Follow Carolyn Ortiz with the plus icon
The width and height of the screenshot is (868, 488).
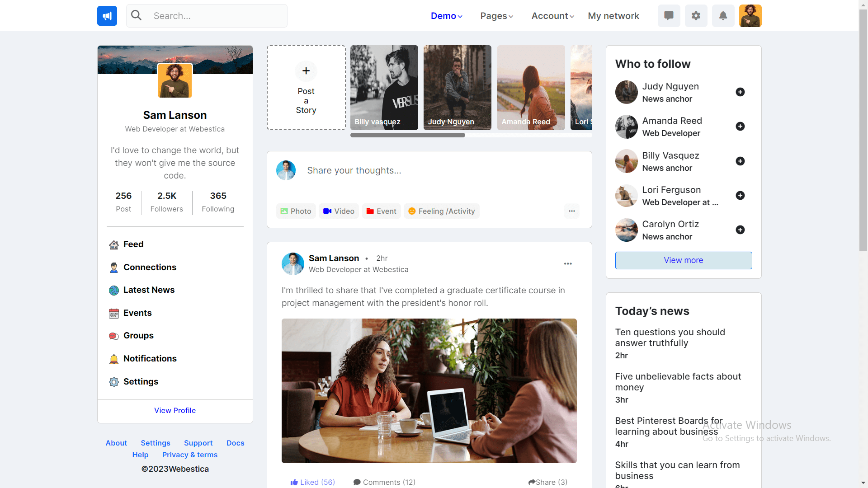click(x=740, y=230)
